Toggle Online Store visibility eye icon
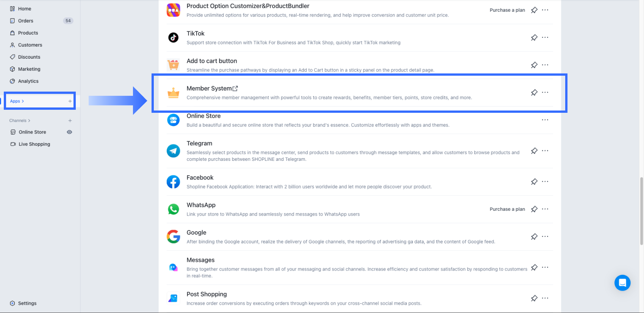This screenshot has height=313, width=644. (69, 132)
